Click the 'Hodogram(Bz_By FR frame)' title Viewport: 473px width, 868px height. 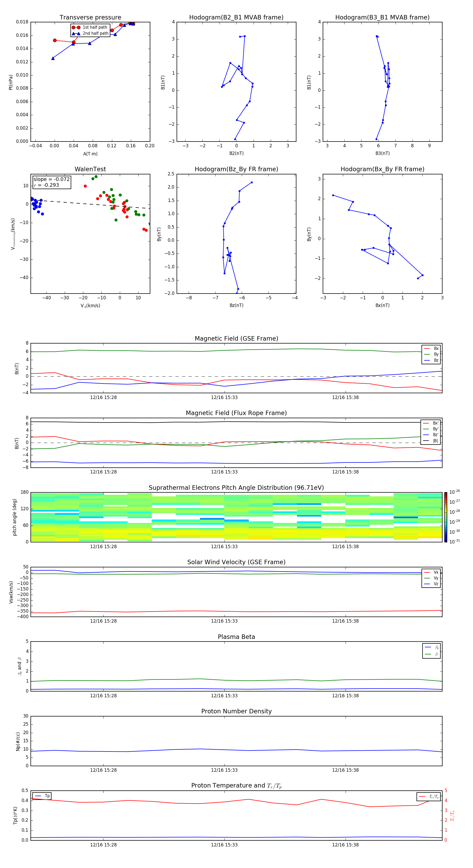(x=236, y=169)
